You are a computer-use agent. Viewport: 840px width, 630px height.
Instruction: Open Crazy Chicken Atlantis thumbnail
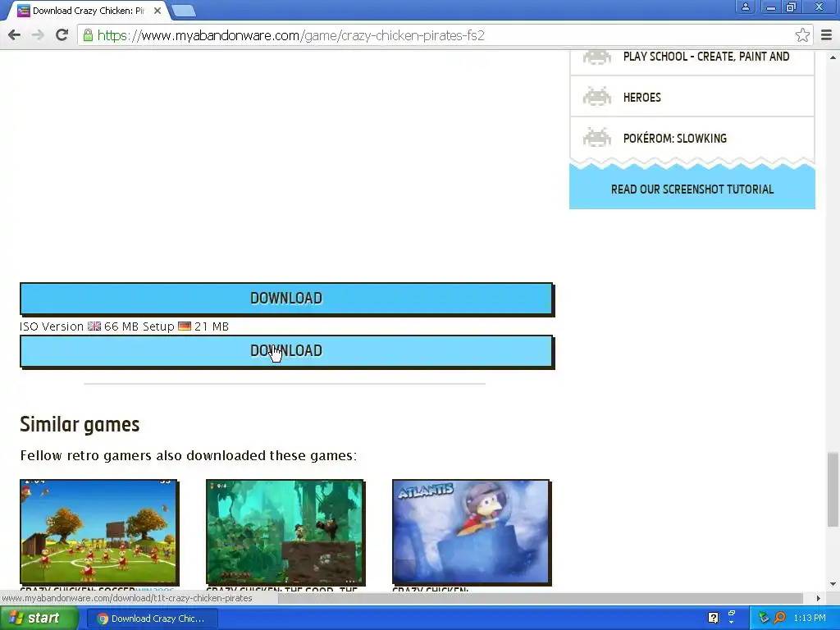(472, 532)
